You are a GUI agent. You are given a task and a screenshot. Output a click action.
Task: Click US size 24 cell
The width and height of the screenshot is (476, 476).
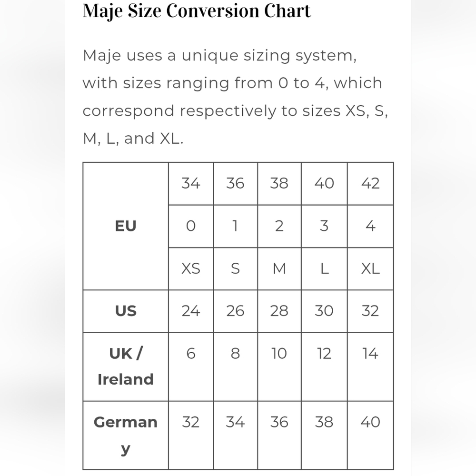(x=191, y=311)
